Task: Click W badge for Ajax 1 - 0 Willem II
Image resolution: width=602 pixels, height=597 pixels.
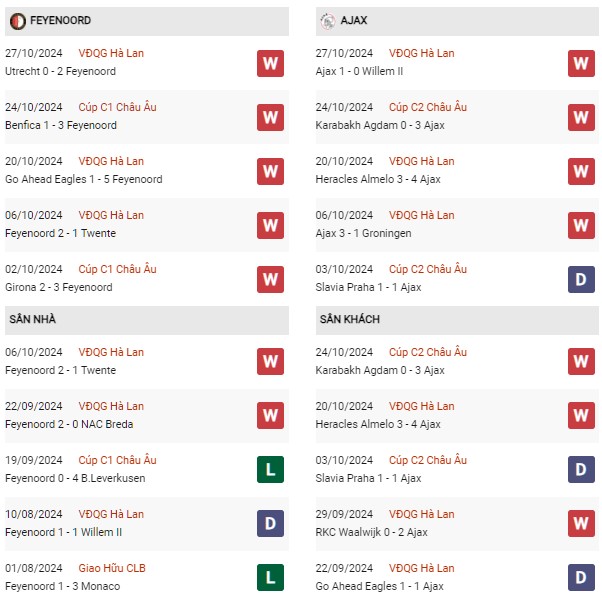Action: tap(581, 63)
